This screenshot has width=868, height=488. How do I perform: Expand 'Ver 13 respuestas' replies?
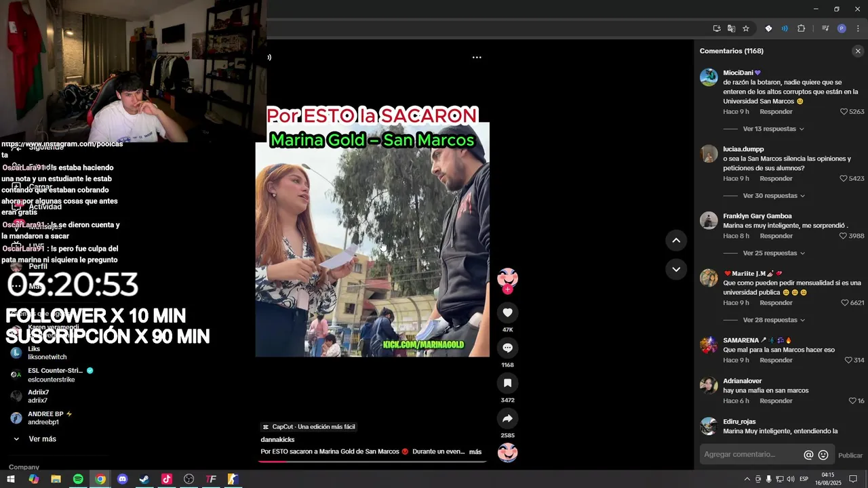click(773, 129)
